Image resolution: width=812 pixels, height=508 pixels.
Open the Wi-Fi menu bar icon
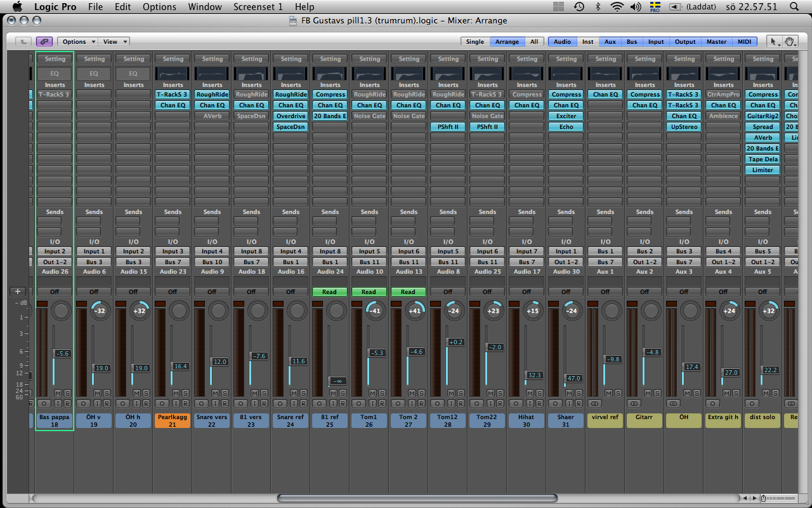point(617,7)
